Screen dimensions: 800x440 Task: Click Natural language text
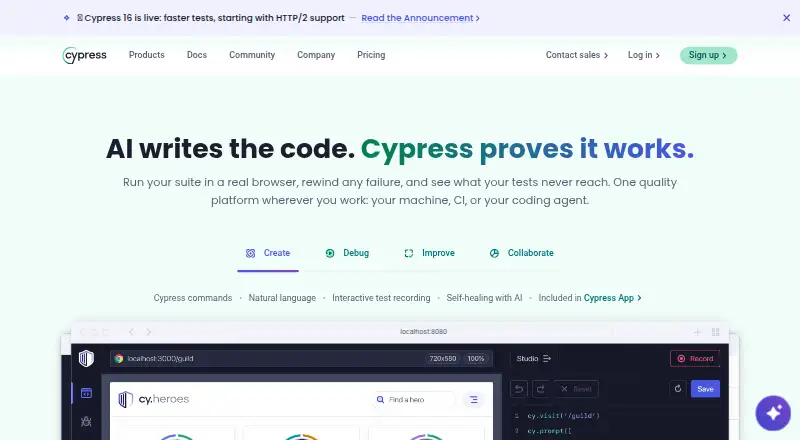[282, 298]
